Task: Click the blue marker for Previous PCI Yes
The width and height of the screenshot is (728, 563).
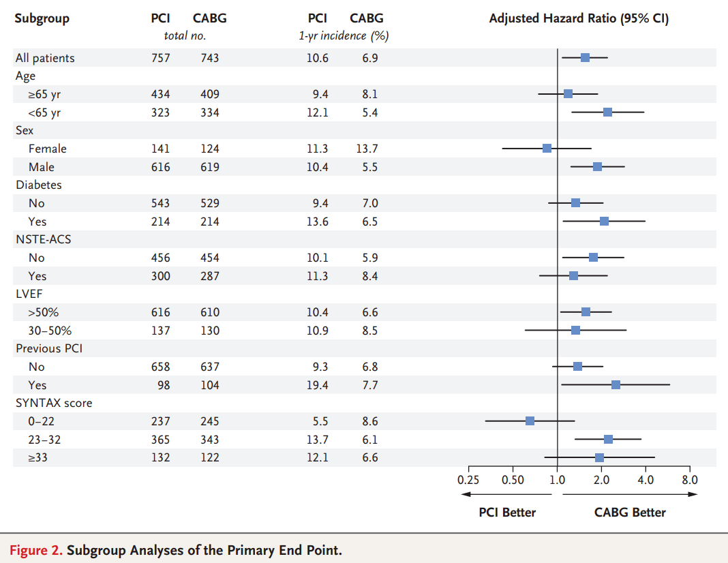Action: pyautogui.click(x=616, y=384)
